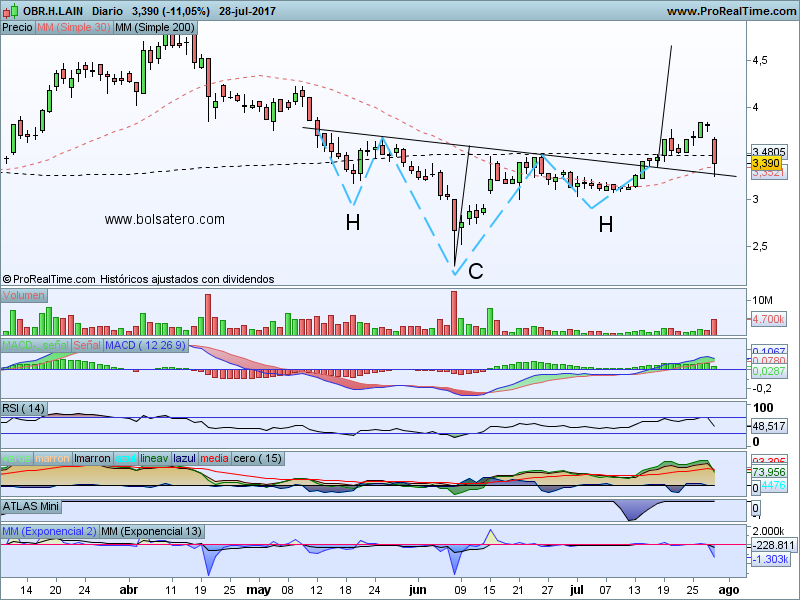Select the letter C chart annotation

(476, 270)
